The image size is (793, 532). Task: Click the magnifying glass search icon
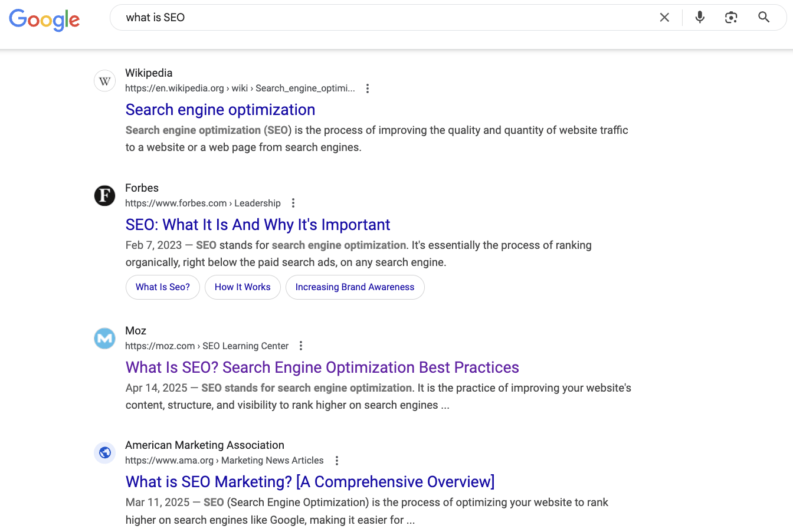pos(763,17)
